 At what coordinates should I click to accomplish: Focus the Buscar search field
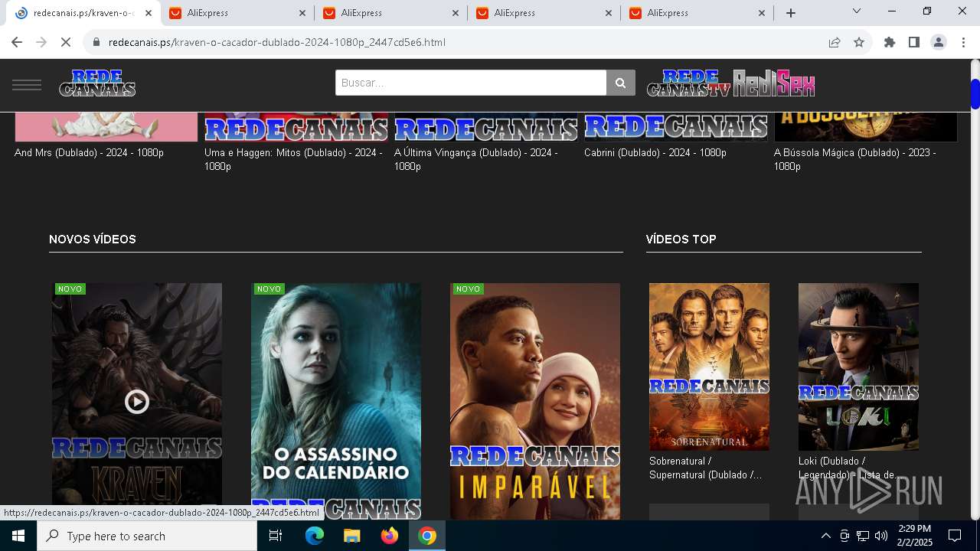point(471,83)
